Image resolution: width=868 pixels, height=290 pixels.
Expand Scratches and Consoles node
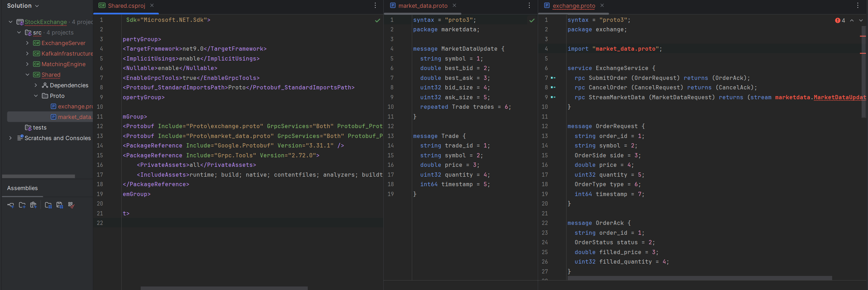[10, 138]
